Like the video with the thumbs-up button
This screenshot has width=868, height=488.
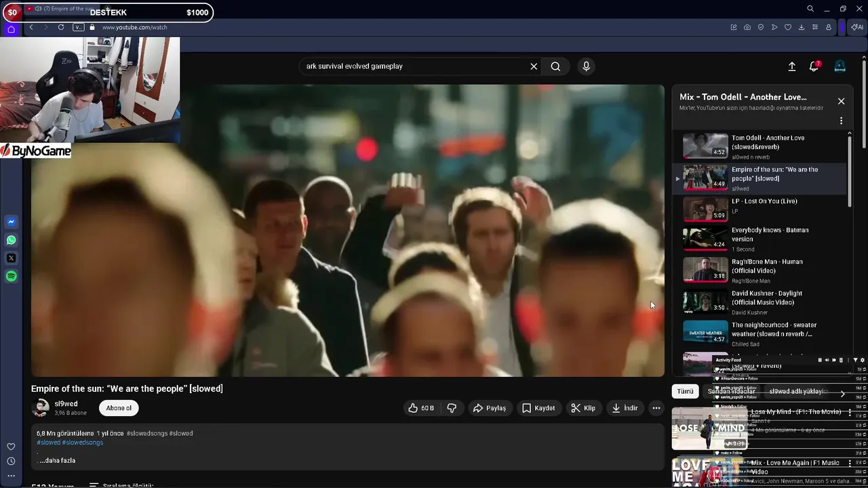click(x=421, y=408)
